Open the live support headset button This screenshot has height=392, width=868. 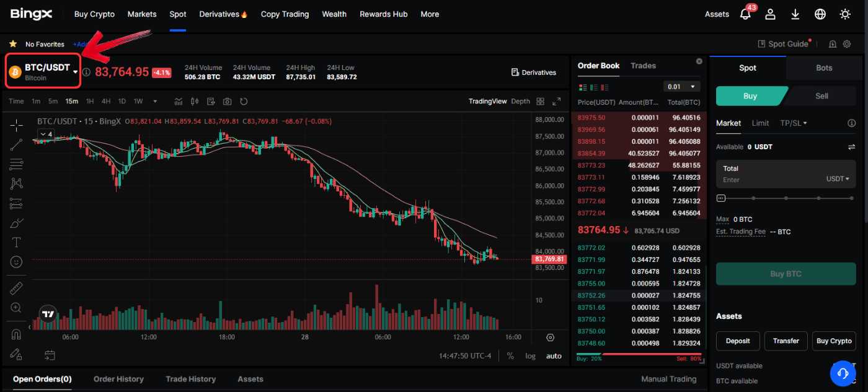click(843, 373)
